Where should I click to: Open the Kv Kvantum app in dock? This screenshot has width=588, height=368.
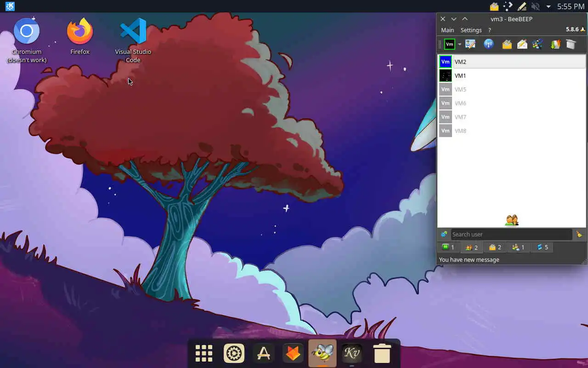tap(352, 353)
